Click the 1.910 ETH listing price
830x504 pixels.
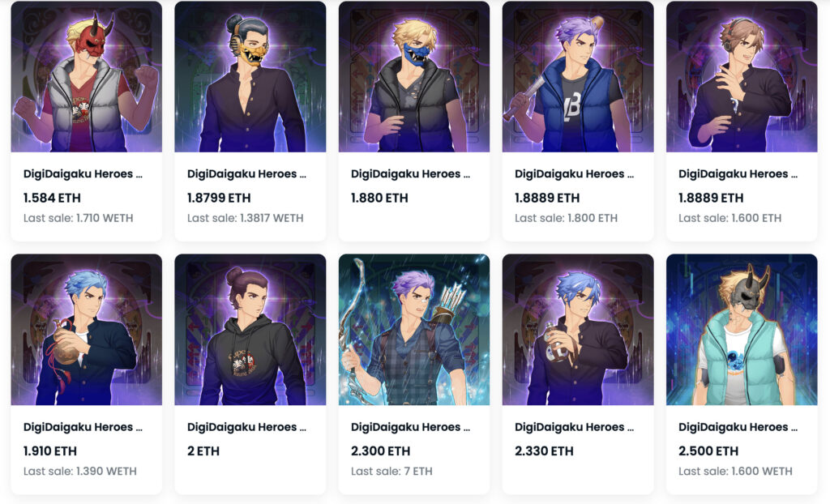pos(50,451)
